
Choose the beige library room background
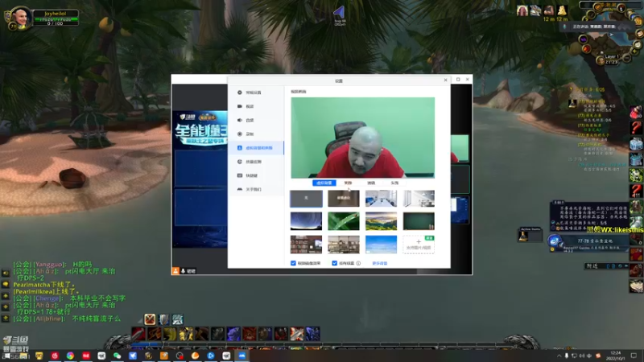point(344,245)
